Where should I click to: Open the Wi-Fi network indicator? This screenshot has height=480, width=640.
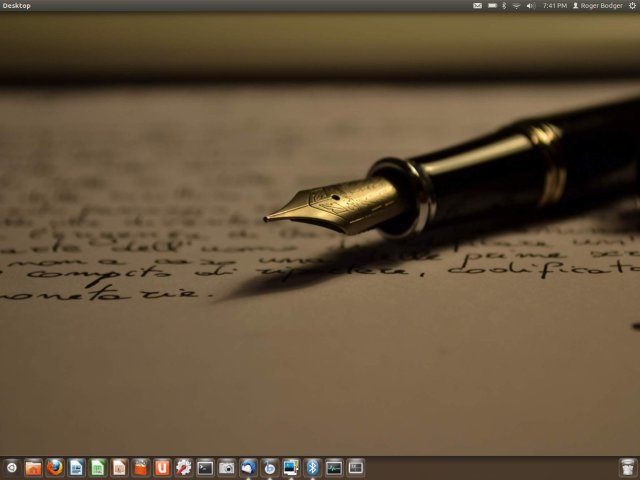pos(516,6)
